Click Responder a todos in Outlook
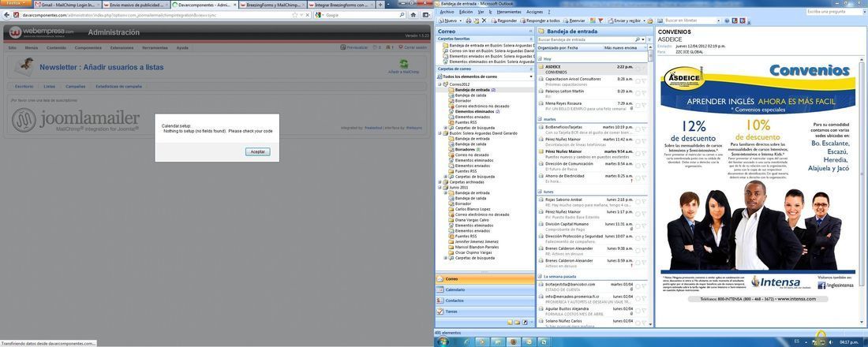This screenshot has height=347, width=868. 542,21
